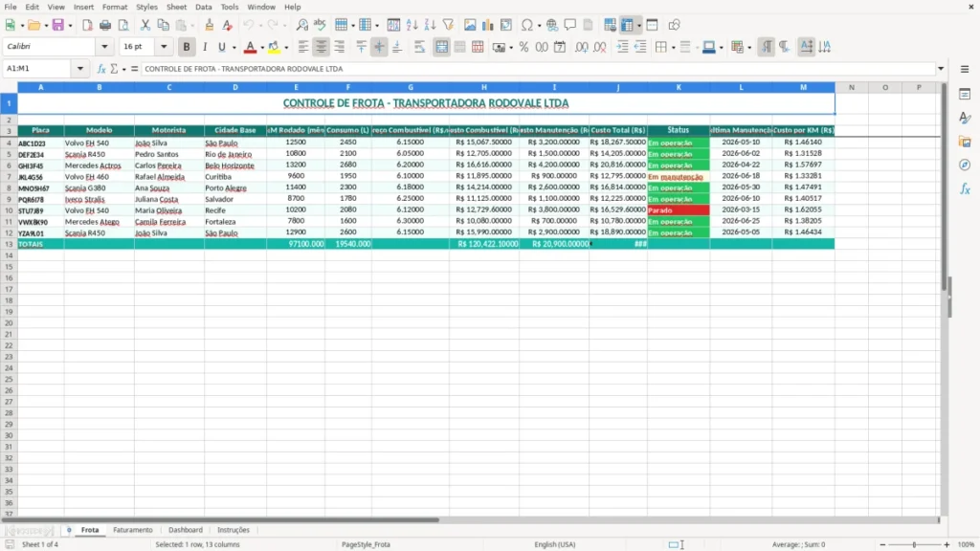This screenshot has width=980, height=551.
Task: Open Find and Replace icon
Action: [x=301, y=25]
